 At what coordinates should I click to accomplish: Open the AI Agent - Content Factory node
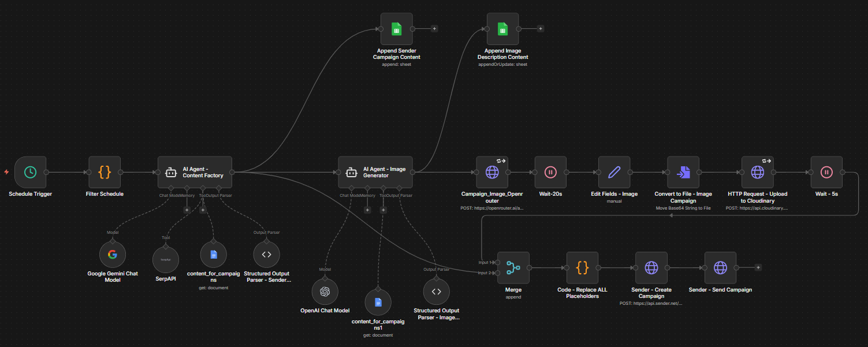click(x=195, y=172)
